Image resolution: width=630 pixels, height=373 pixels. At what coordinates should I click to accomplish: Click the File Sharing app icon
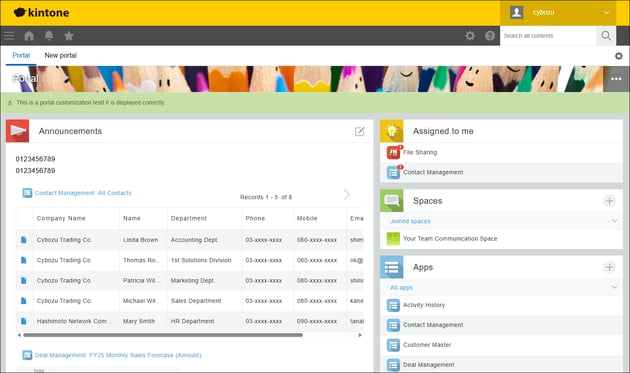(x=393, y=152)
